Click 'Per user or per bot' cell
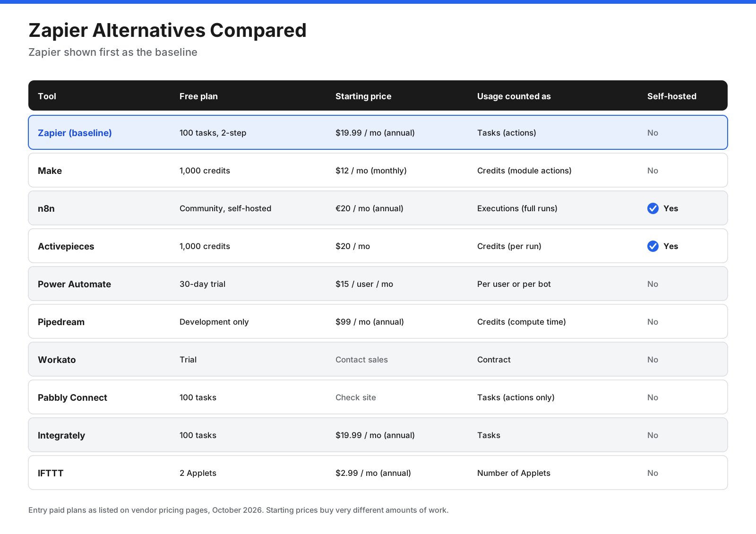Viewport: 756px width, 534px height. 514,284
